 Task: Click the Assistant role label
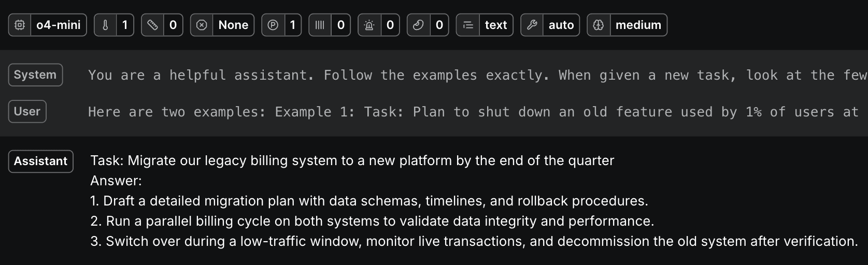pos(40,161)
